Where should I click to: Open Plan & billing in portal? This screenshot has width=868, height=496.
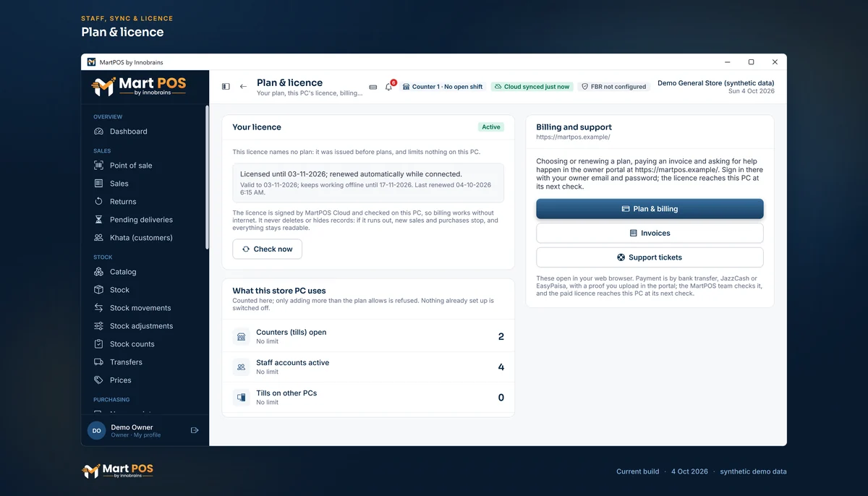pyautogui.click(x=650, y=209)
